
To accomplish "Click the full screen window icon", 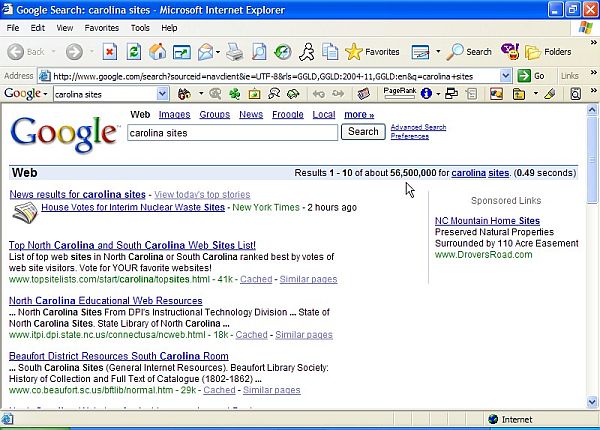I will click(x=182, y=52).
